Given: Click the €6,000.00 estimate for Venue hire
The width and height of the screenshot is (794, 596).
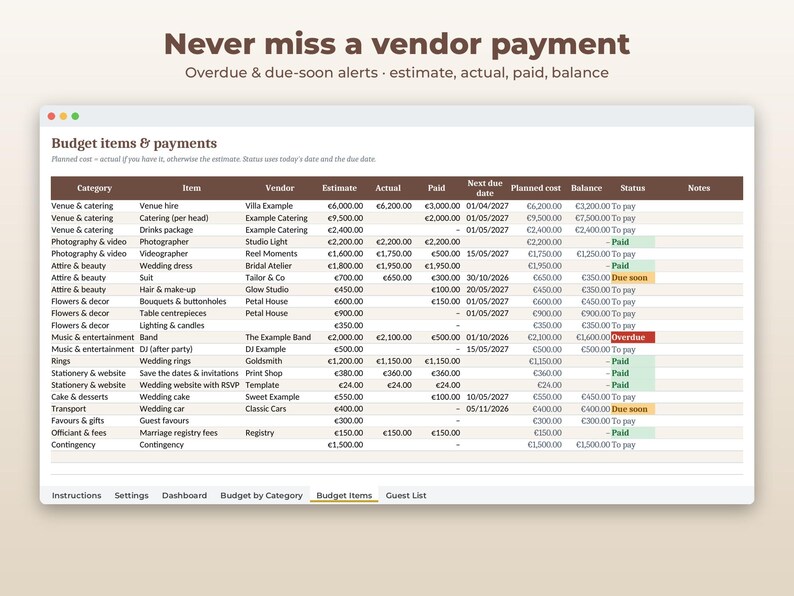Looking at the screenshot, I should click(x=345, y=206).
